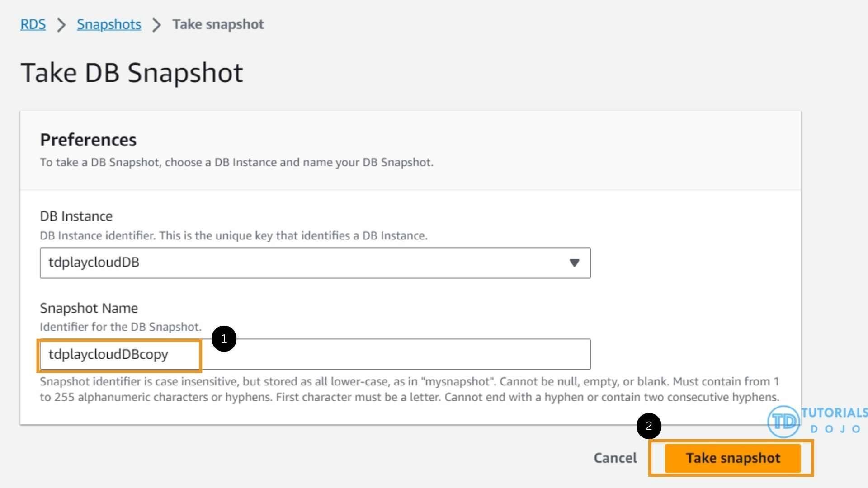Screen dimensions: 868x488
Task: Click the DB Instance field label
Action: (76, 216)
